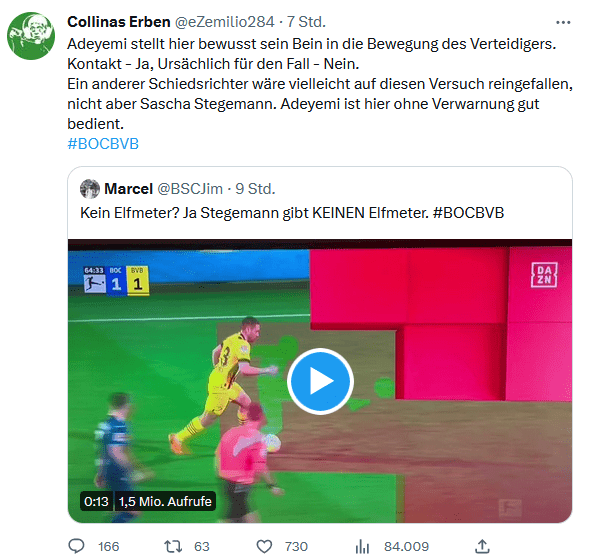Open the view analytics bar chart icon
Viewport: 589px width, 558px height.
tap(362, 546)
